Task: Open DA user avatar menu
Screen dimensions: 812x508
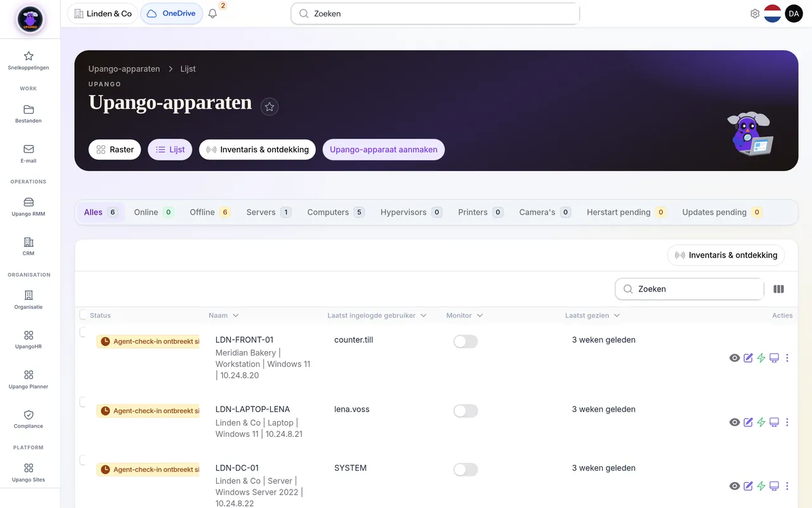Action: [794, 13]
